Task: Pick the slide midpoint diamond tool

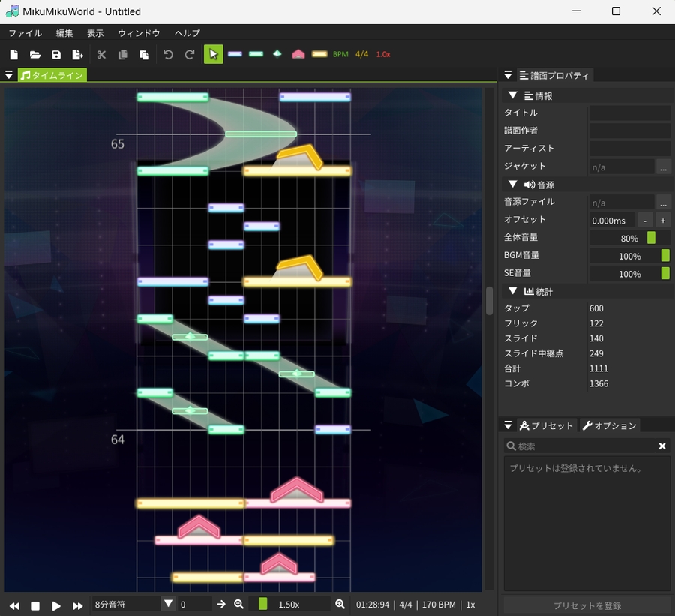Action: 277,54
